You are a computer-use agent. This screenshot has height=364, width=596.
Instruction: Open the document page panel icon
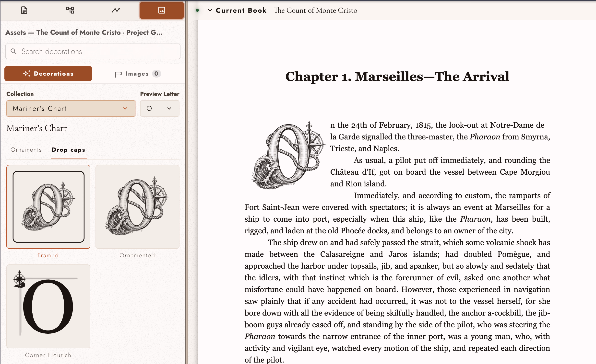point(24,10)
